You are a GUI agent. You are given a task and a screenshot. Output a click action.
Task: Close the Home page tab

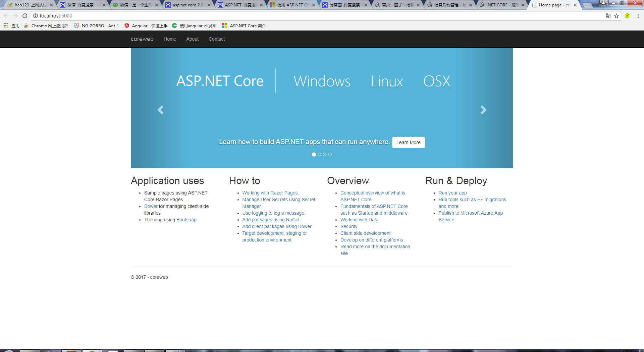[575, 5]
